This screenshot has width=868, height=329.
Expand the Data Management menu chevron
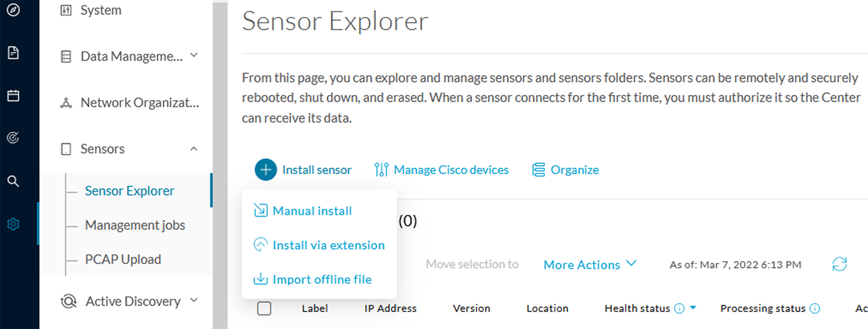coord(194,55)
